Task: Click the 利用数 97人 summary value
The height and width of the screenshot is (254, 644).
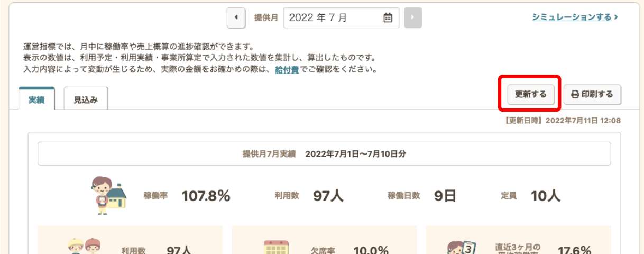Action: click(328, 196)
